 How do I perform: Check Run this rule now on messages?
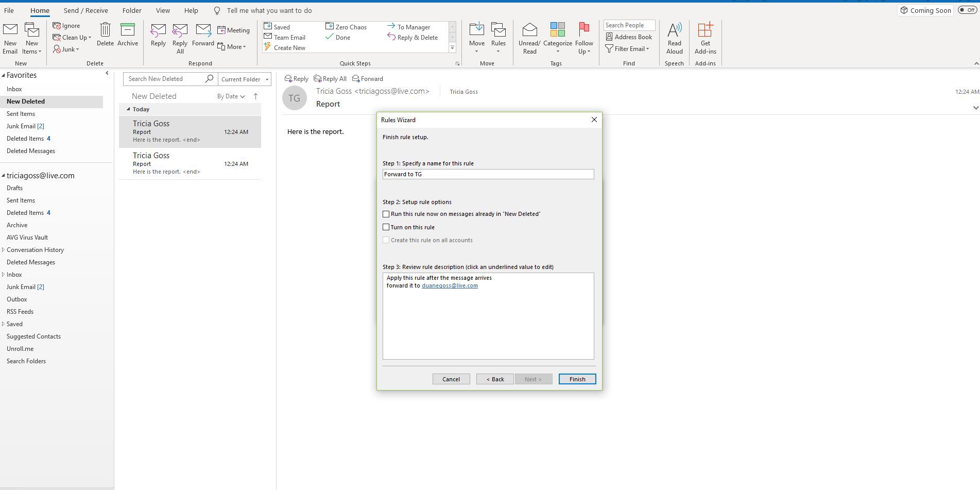pos(386,214)
